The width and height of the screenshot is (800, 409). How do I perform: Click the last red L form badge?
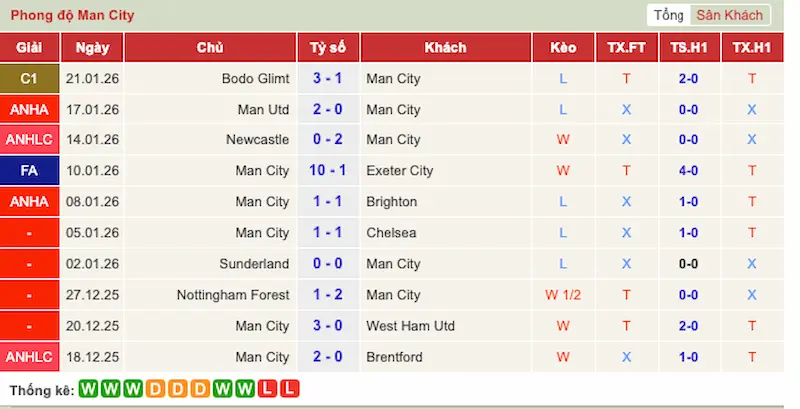tap(289, 388)
